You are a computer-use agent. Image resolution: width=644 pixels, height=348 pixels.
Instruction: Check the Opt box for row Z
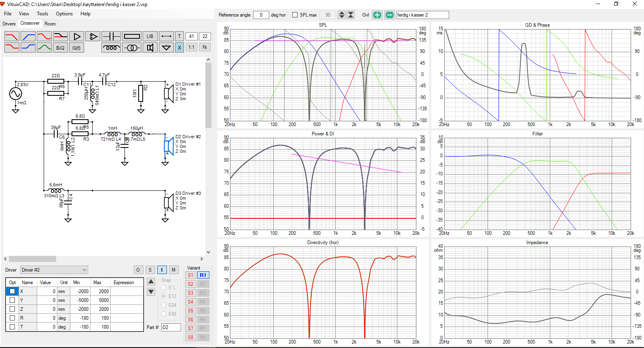pyautogui.click(x=12, y=309)
